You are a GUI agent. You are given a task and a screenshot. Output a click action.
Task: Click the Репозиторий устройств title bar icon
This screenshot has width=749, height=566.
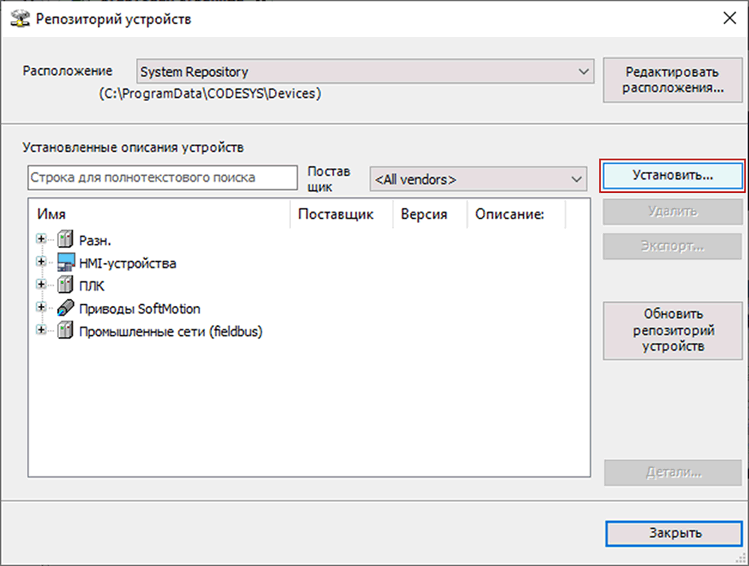(20, 19)
